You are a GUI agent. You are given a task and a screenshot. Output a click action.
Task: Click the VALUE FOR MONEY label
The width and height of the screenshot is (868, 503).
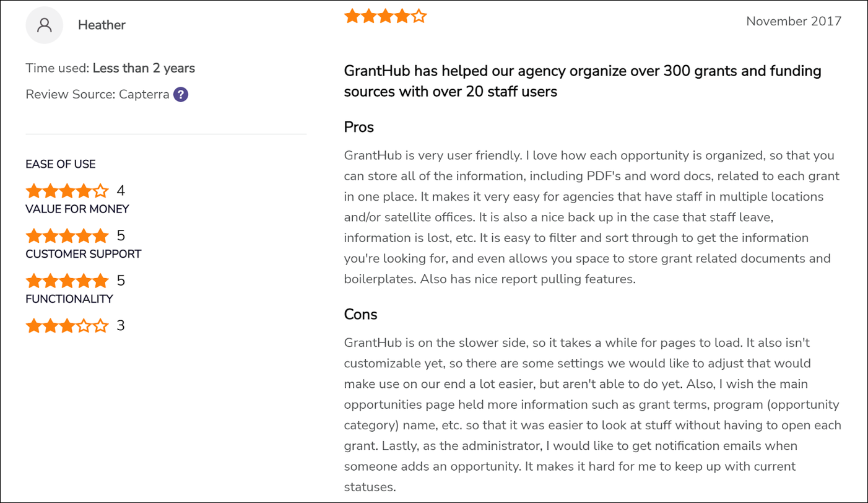[77, 209]
